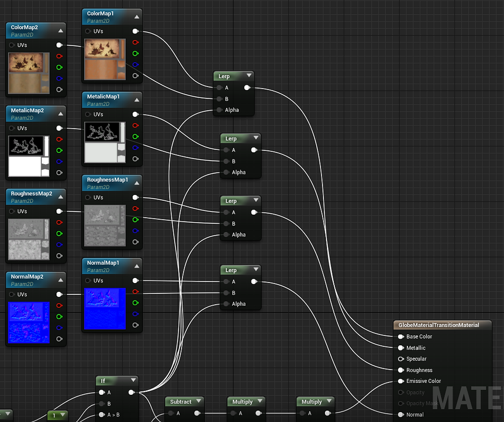Click the Roughness material input pin

tap(401, 370)
